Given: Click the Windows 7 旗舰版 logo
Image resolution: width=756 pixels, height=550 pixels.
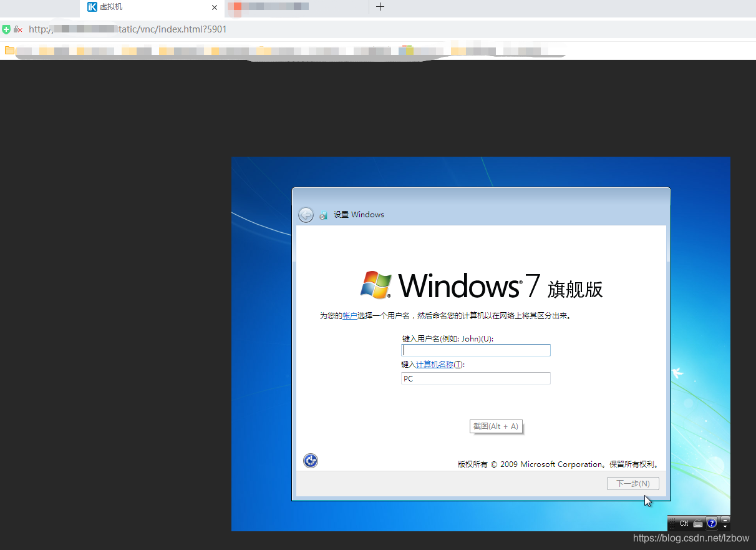Looking at the screenshot, I should click(x=482, y=285).
